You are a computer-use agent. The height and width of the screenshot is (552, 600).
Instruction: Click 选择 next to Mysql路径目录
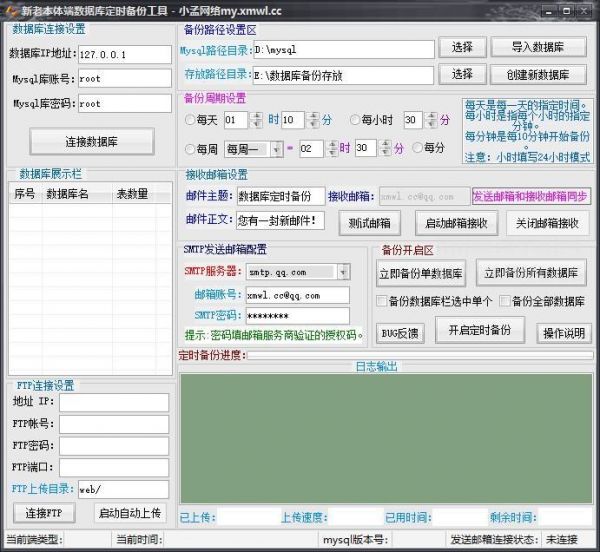tap(462, 47)
